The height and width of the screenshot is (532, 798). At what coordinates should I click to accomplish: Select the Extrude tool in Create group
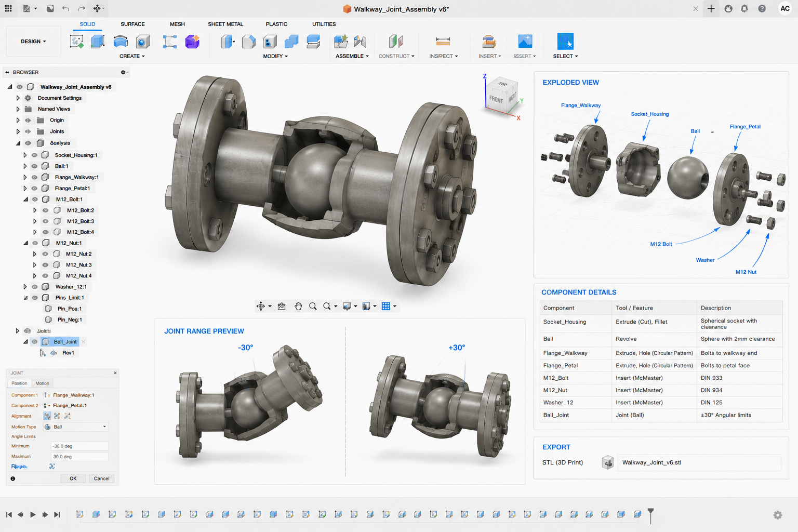click(98, 42)
